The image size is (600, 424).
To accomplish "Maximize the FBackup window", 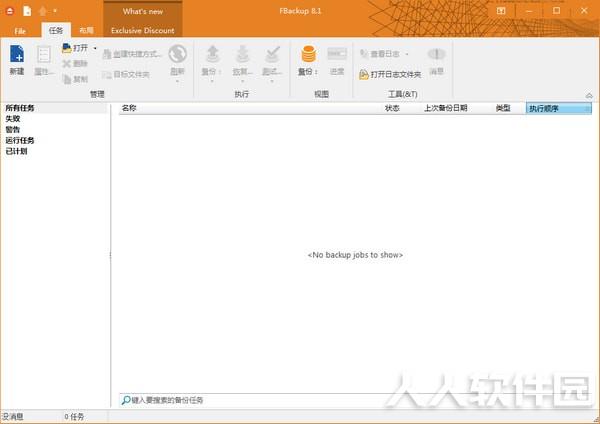I will click(x=556, y=11).
